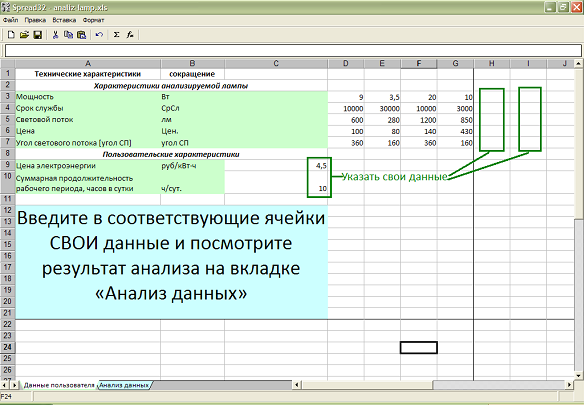Viewport: 585px width, 405px height.
Task: Undo last action with the undo arrow
Action: [99, 35]
